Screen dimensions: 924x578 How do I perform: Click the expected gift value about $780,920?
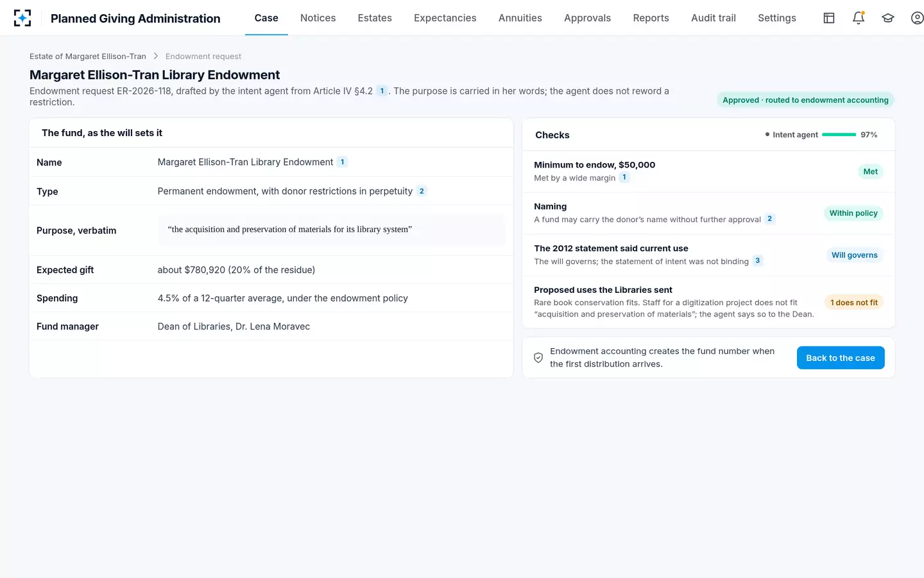pos(236,270)
